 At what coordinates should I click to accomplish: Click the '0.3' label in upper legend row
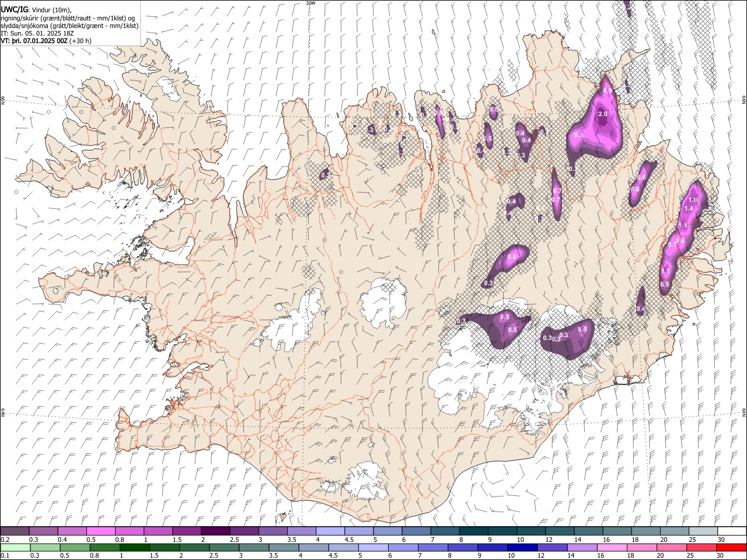click(x=34, y=540)
